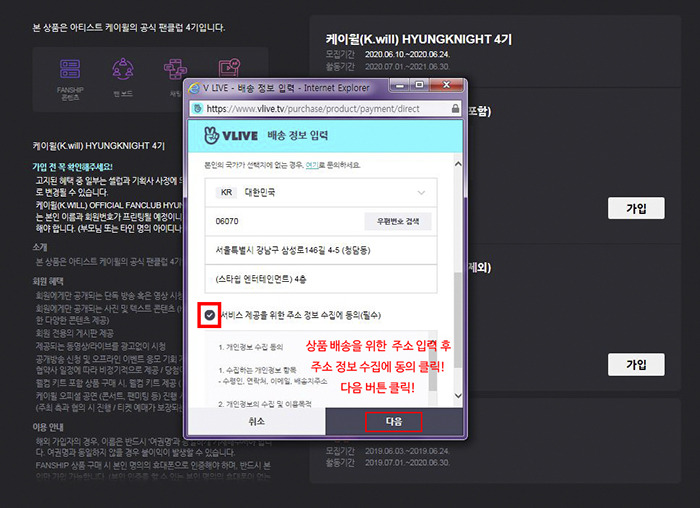Open the 대한민국 country dropdown

click(321, 192)
